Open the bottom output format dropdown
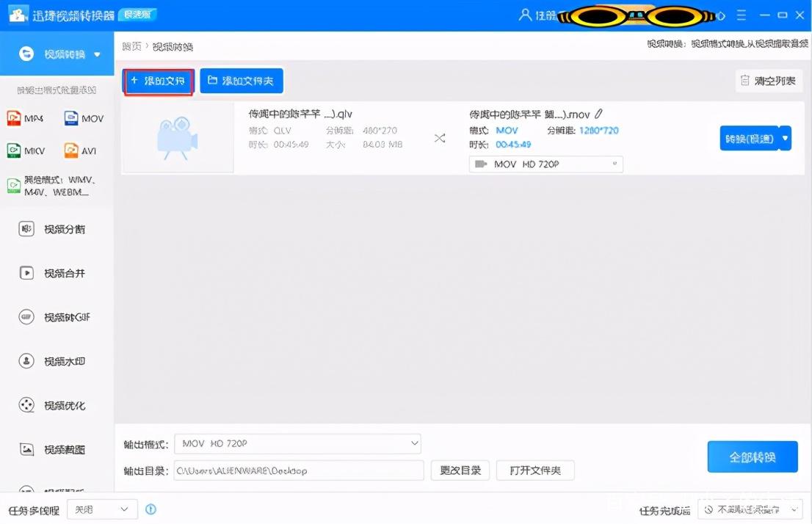Image resolution: width=812 pixels, height=524 pixels. (x=297, y=443)
